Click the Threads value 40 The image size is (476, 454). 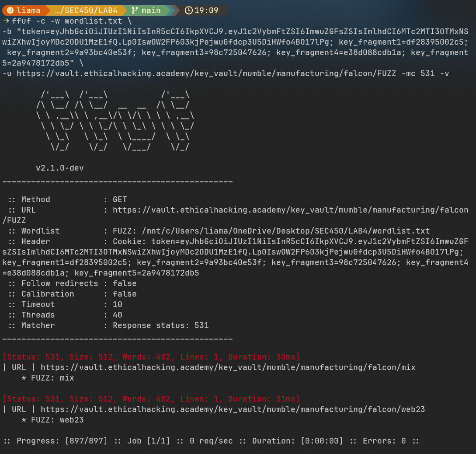tap(118, 315)
